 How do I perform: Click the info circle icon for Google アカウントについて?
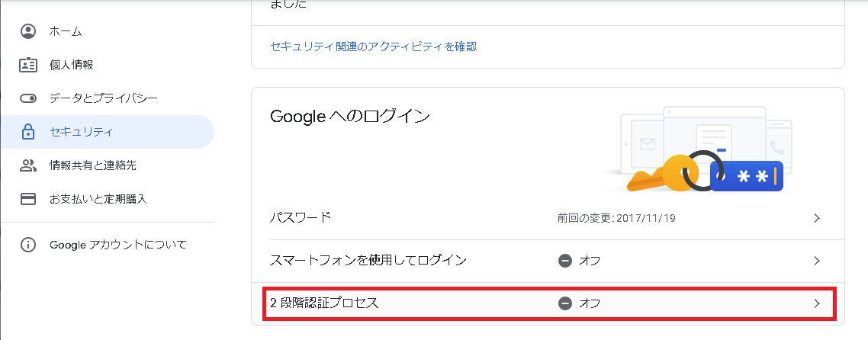pyautogui.click(x=27, y=245)
